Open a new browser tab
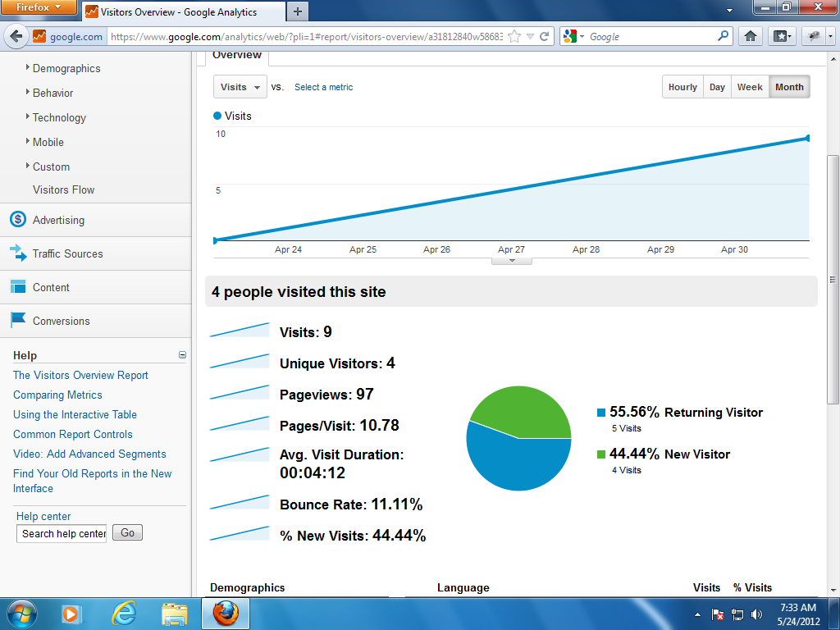 (x=297, y=11)
